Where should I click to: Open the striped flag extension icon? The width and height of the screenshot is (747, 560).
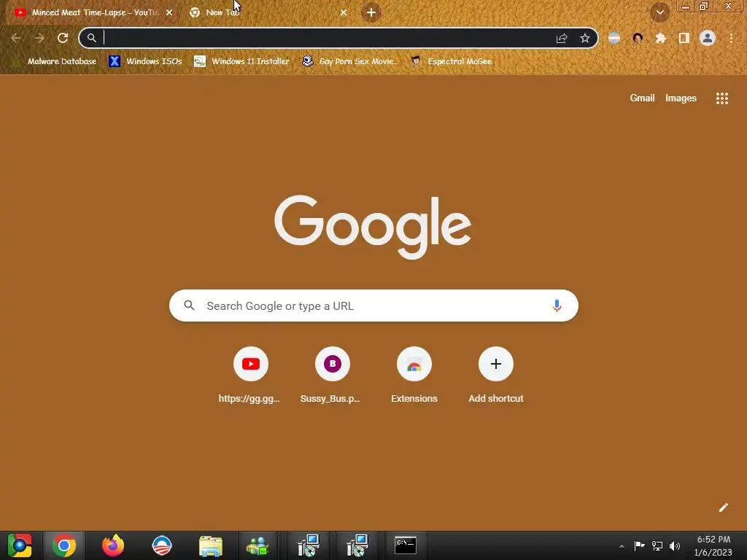[x=614, y=38]
